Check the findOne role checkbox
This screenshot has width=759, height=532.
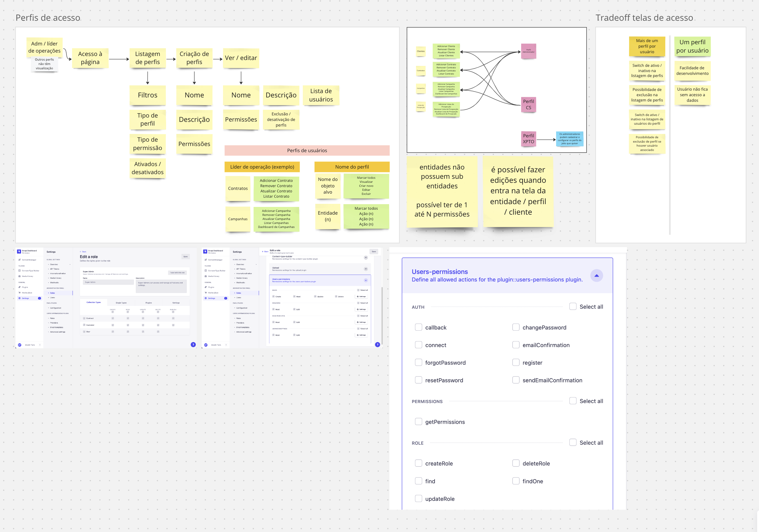click(515, 481)
